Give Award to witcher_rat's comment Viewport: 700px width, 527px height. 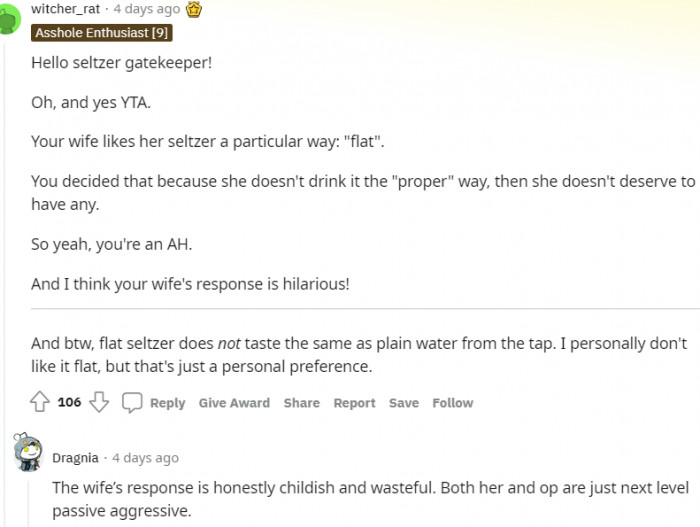pos(234,403)
